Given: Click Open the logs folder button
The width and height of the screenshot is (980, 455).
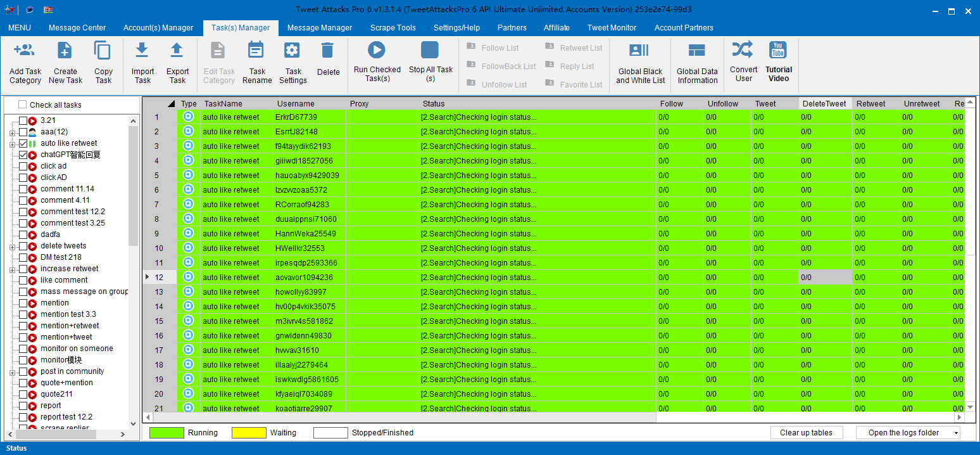Looking at the screenshot, I should 903,433.
